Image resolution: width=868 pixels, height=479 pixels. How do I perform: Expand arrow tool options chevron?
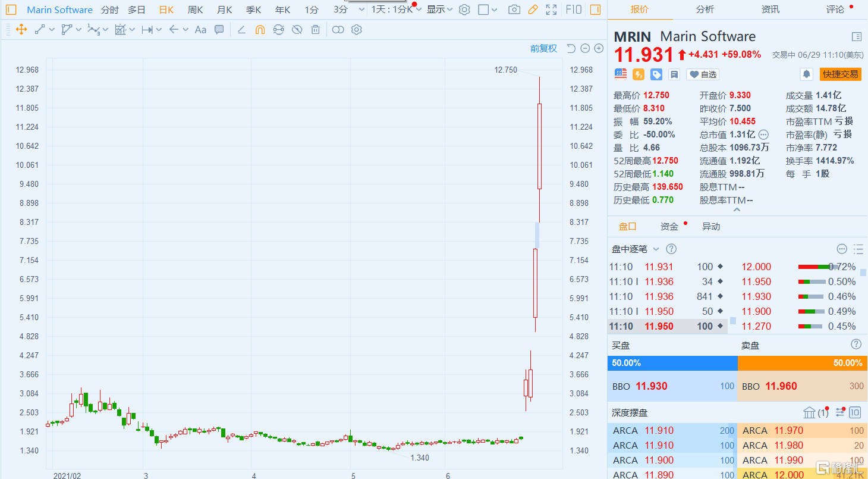coord(186,30)
